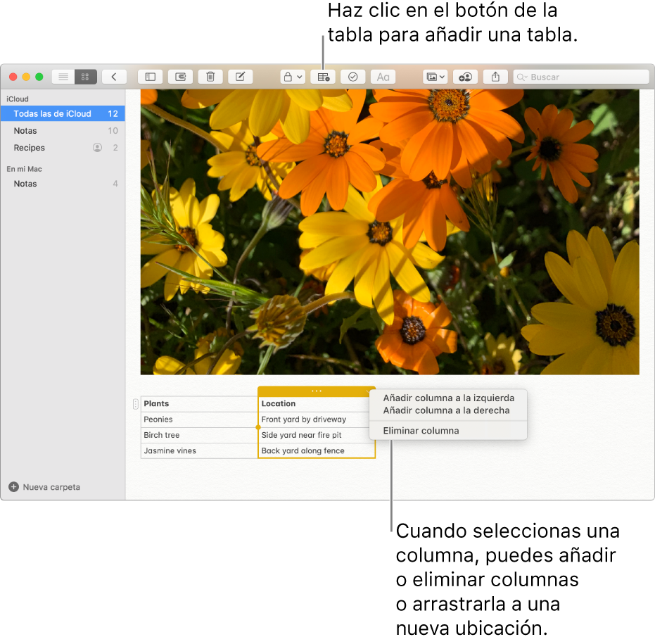Click the Back yard along fence cell
Viewport: 655px width, 644px height.
316,451
